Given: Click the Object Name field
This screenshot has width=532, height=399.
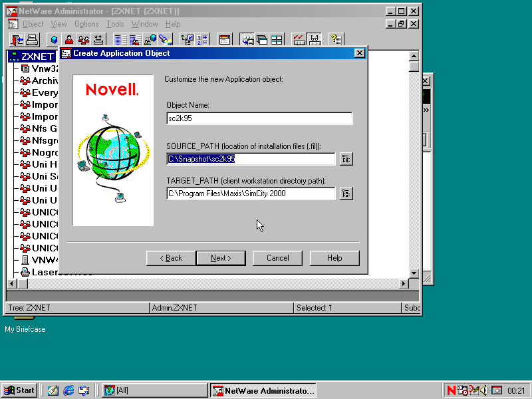Looking at the screenshot, I should (x=259, y=118).
